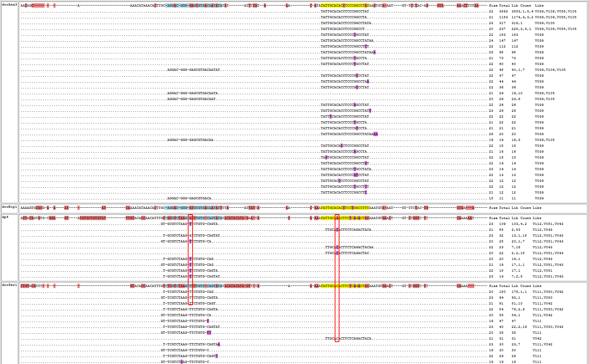589x364 pixels.
Task: Select droAna3 read with total 1183
Action: click(x=343, y=17)
